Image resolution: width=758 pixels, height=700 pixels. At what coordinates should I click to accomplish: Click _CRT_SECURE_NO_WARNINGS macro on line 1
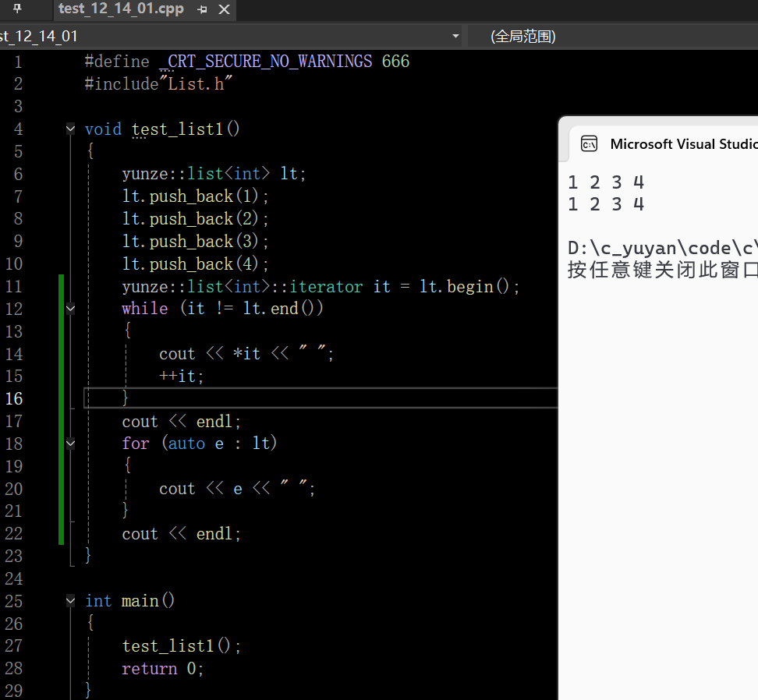pyautogui.click(x=266, y=62)
